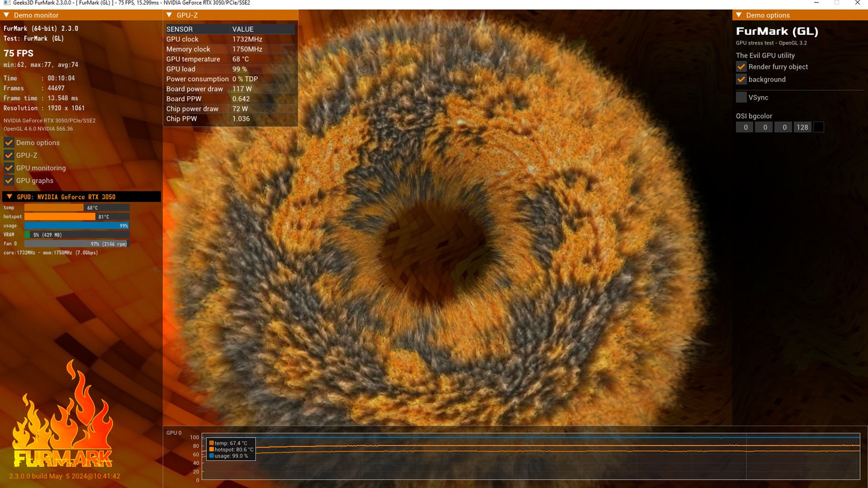Image resolution: width=868 pixels, height=488 pixels.
Task: Click the usage bar in GPU0 monitoring
Action: tap(77, 226)
